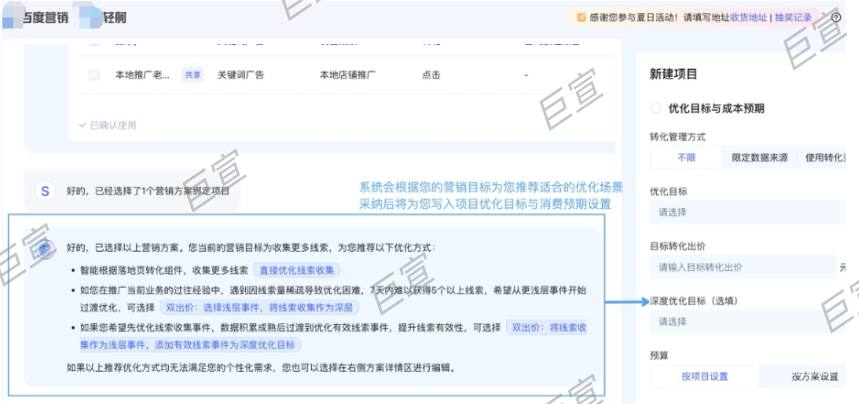
Task: Open the help question-mark icon
Action: click(836, 18)
